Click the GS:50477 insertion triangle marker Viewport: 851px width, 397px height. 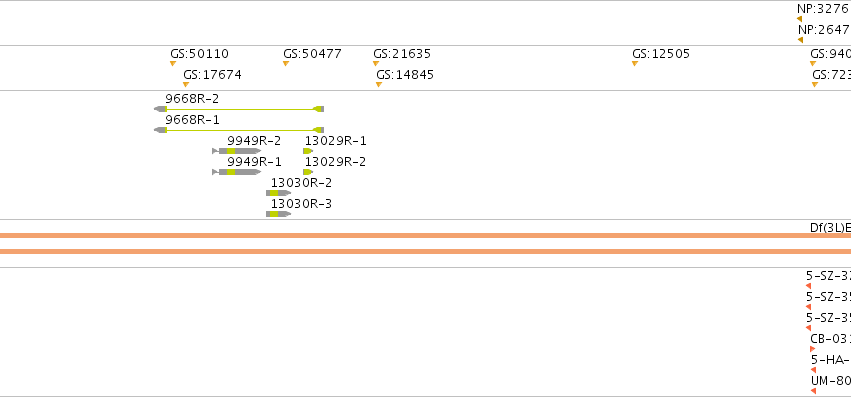(x=286, y=64)
